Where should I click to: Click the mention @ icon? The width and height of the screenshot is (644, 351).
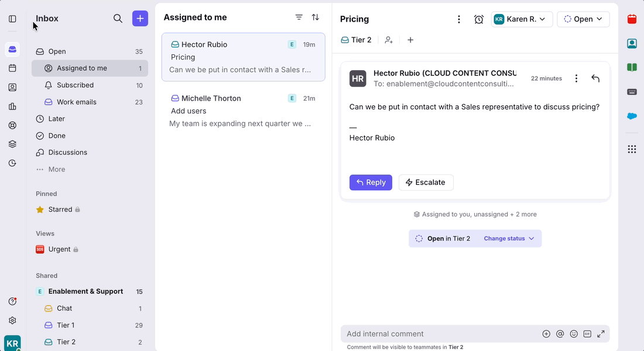(560, 334)
